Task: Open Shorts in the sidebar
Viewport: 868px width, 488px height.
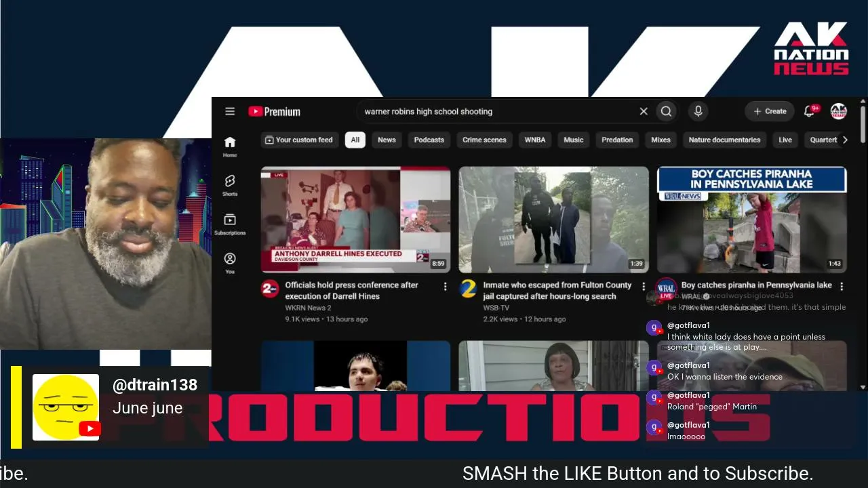Action: 230,184
